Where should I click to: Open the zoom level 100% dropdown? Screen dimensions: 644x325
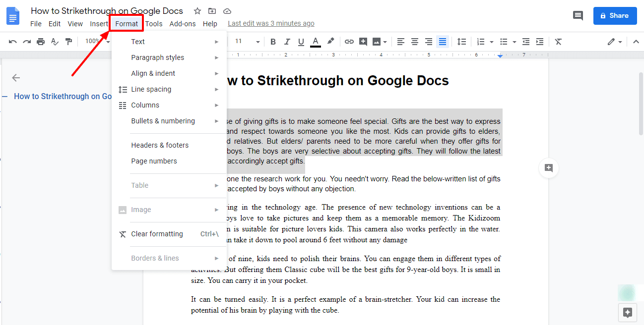click(97, 42)
